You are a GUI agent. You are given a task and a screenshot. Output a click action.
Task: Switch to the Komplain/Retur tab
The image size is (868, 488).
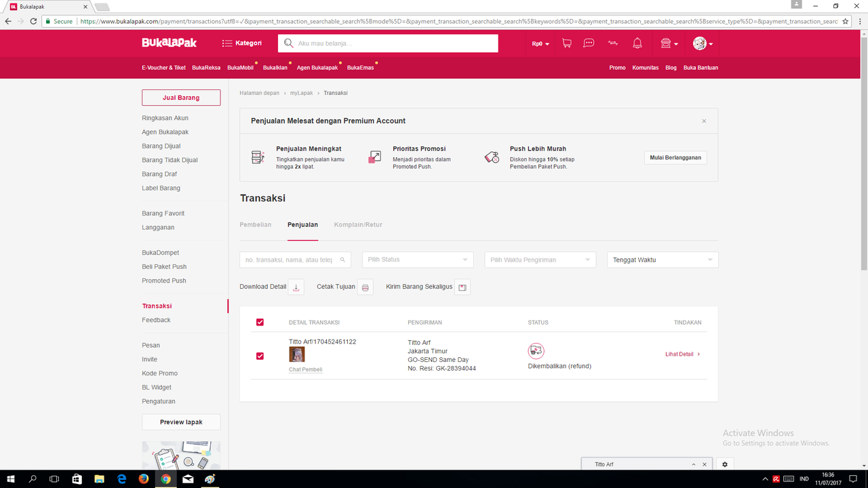(x=358, y=224)
